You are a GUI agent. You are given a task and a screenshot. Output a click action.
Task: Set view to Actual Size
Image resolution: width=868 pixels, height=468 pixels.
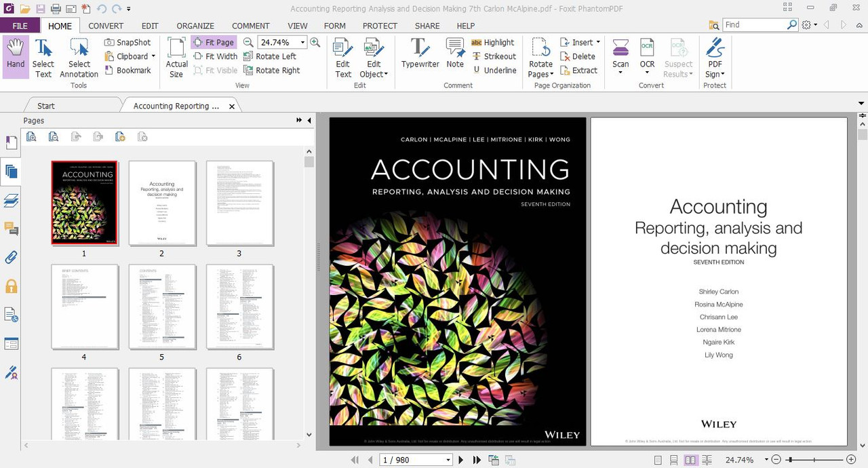click(x=177, y=57)
